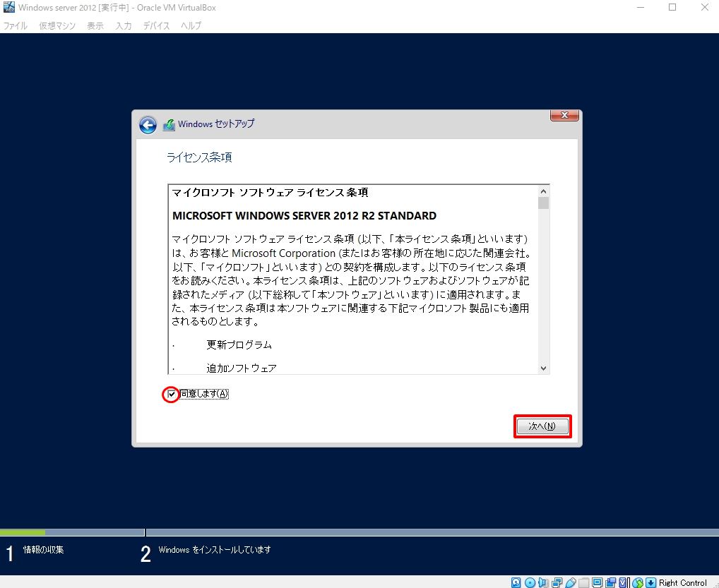Open the 表示 menu
Screen dimensions: 719x588
[x=95, y=25]
